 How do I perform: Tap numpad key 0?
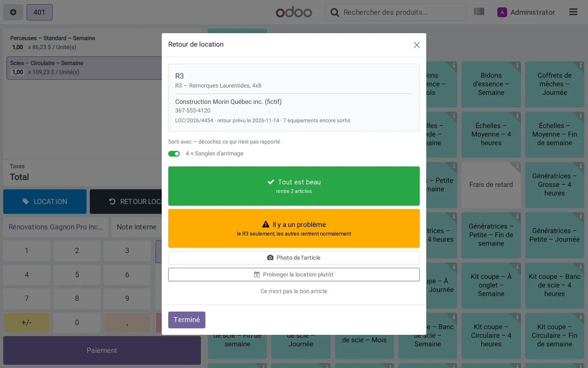pos(77,323)
